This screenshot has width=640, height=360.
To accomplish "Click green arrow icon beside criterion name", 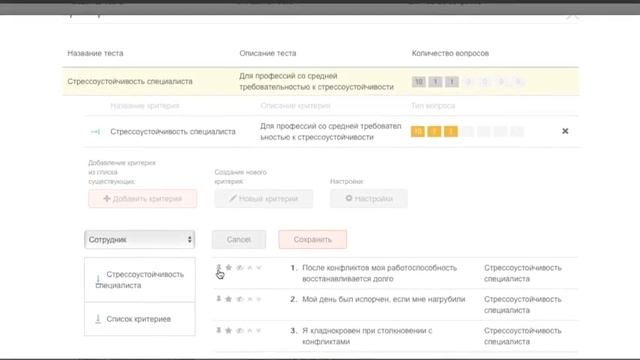I will click(x=95, y=131).
